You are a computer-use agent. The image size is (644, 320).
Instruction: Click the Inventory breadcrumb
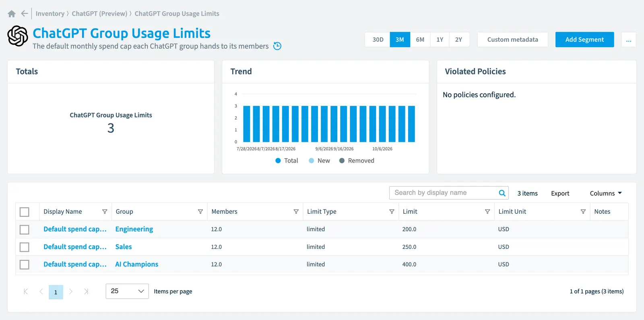tap(50, 14)
